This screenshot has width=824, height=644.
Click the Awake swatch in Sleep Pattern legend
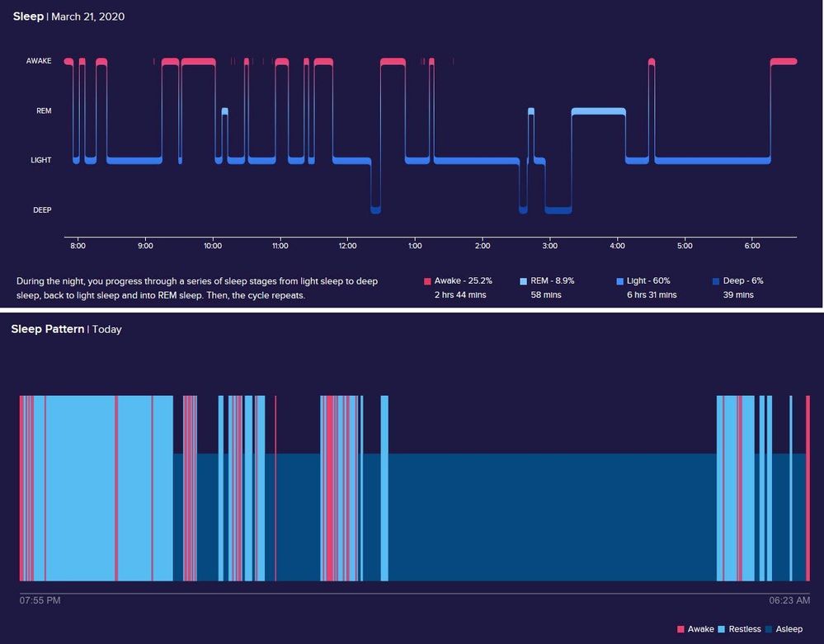tap(680, 629)
